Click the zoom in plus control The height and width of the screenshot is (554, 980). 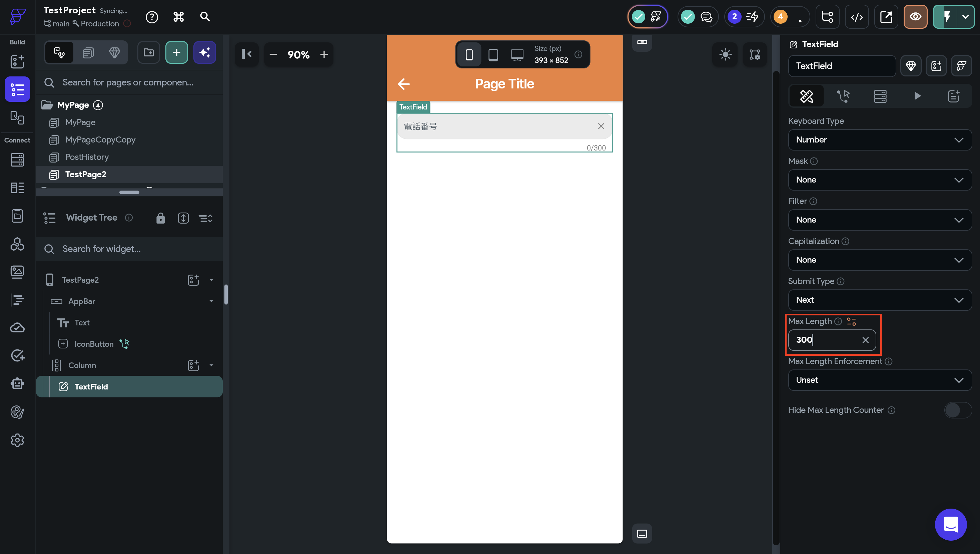[x=324, y=54]
